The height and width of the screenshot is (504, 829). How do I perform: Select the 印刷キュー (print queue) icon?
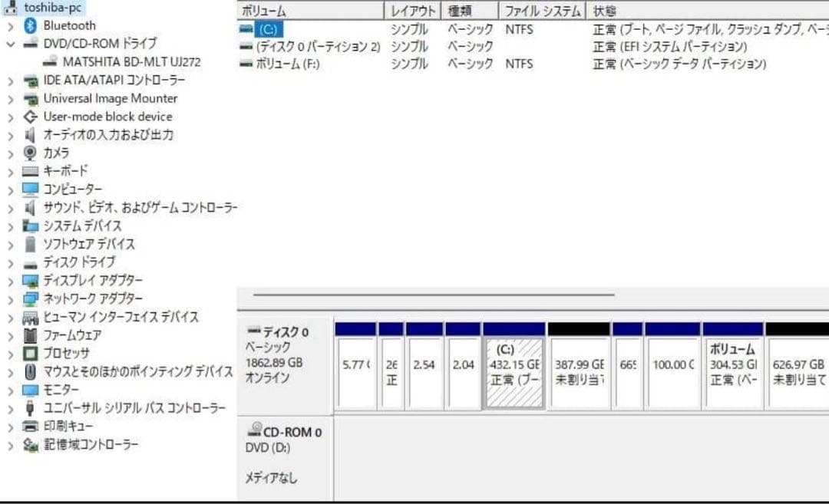tap(28, 427)
